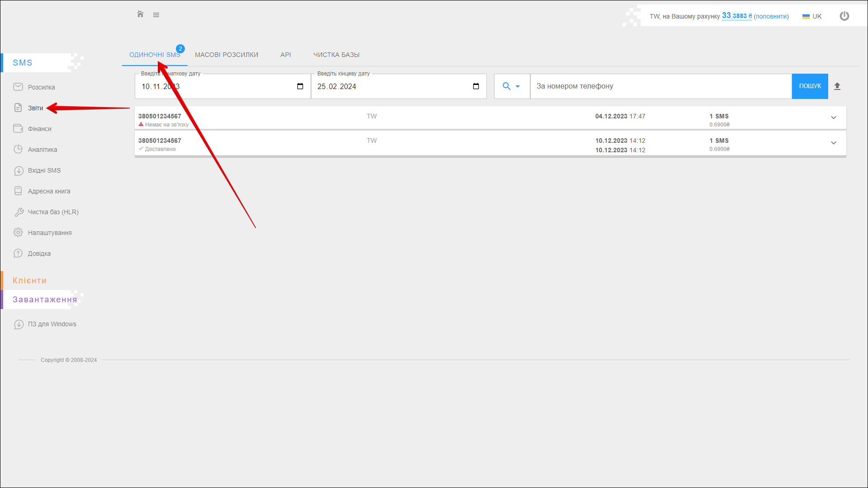Click the Пошук search button

809,86
